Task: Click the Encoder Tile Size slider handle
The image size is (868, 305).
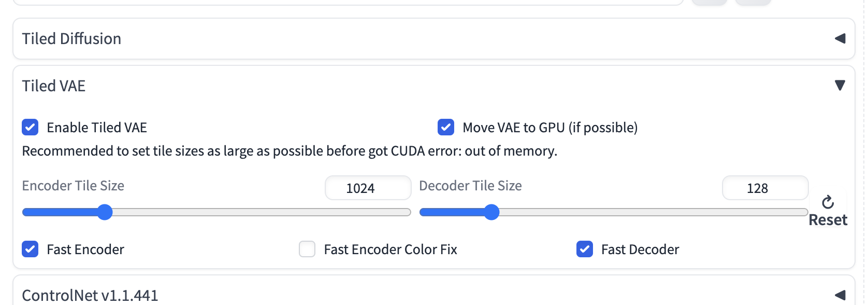Action: tap(105, 212)
